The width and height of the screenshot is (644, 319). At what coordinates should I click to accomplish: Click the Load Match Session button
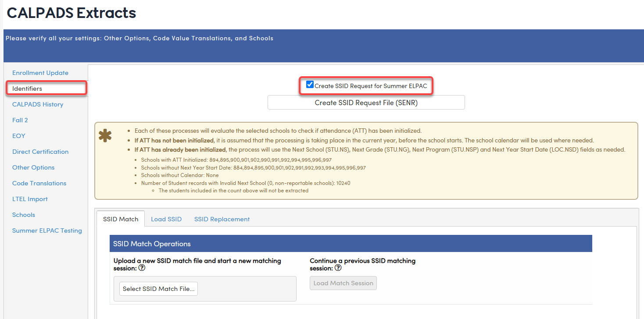pos(343,283)
